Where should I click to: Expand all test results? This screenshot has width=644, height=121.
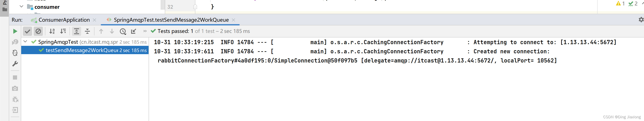tap(76, 31)
